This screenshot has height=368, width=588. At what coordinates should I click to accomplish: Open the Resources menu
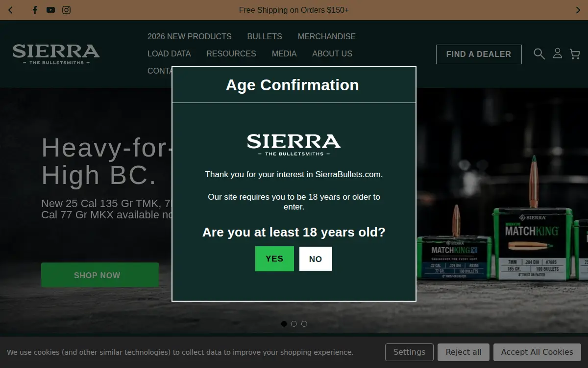click(x=231, y=53)
